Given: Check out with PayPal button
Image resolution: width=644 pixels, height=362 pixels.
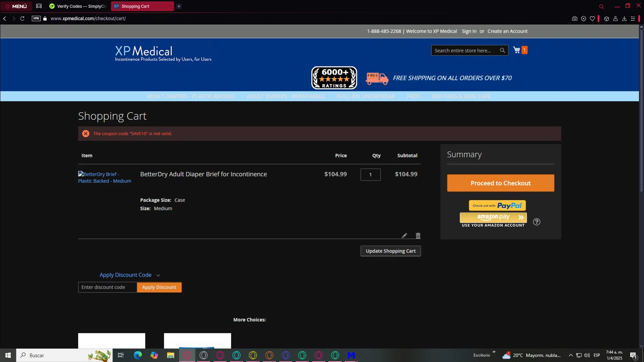Looking at the screenshot, I should point(497,205).
